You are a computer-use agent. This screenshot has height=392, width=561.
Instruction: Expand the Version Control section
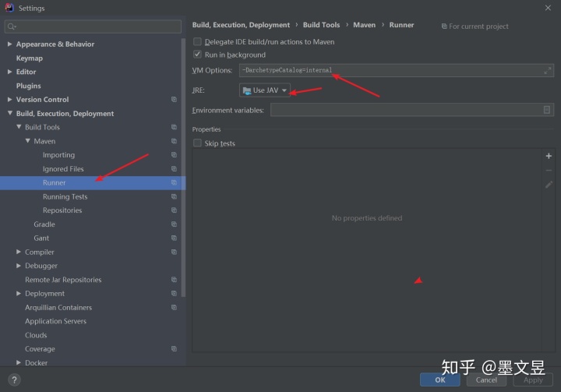point(9,100)
